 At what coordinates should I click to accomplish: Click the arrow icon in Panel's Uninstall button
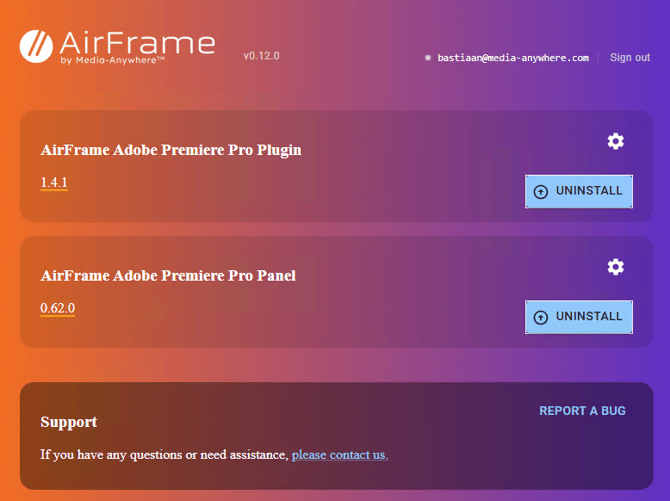(541, 317)
